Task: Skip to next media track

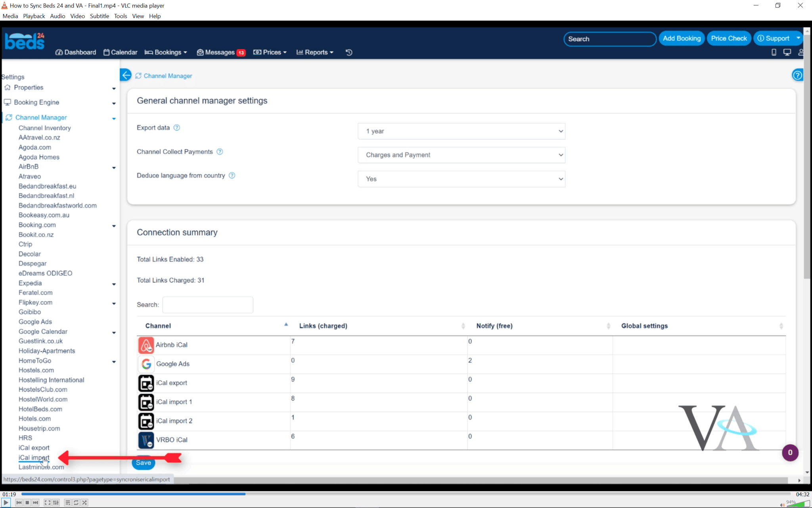Action: (x=36, y=502)
